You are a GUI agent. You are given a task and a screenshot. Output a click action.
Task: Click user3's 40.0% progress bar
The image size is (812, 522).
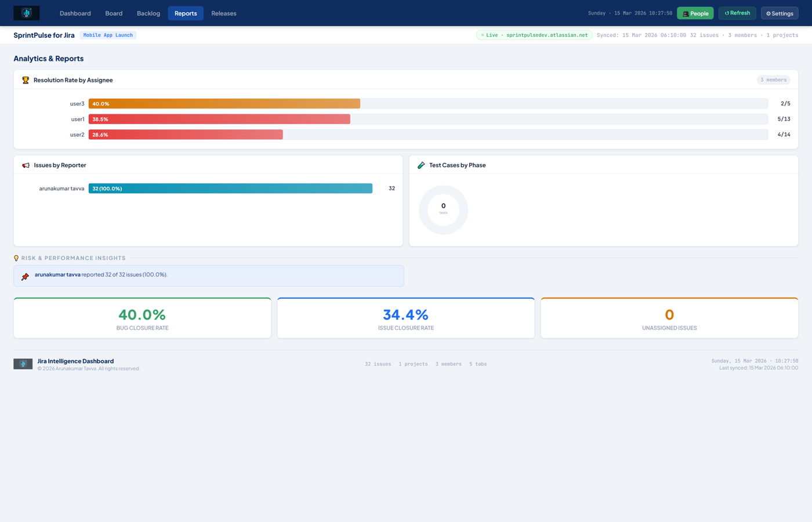225,103
